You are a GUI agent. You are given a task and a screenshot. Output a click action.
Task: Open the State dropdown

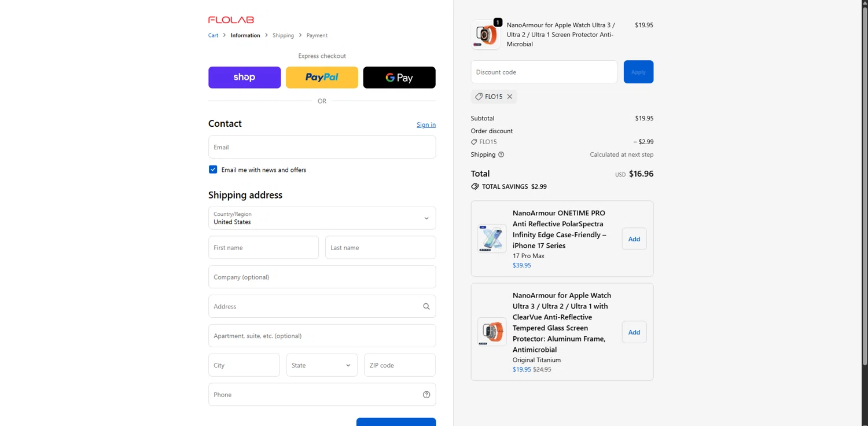[322, 365]
